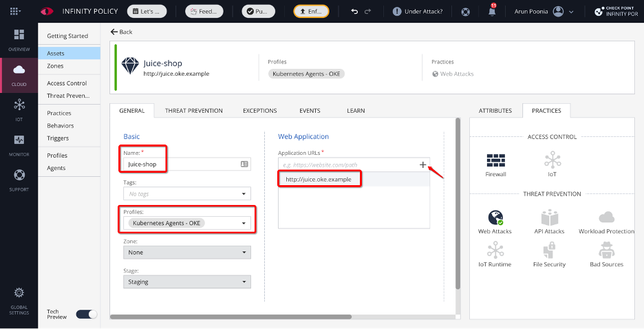Click the horizontal scrollbar under the form
Image resolution: width=644 pixels, height=329 pixels.
tap(230, 317)
